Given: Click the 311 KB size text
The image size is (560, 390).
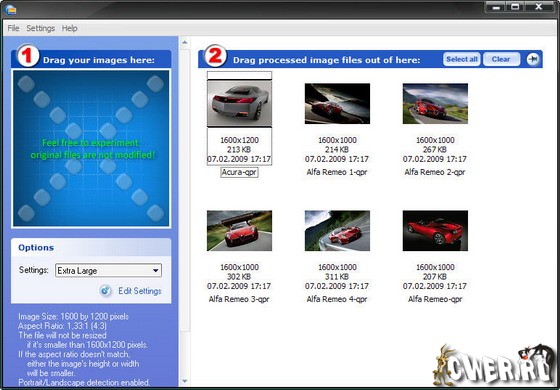Looking at the screenshot, I should (x=337, y=277).
